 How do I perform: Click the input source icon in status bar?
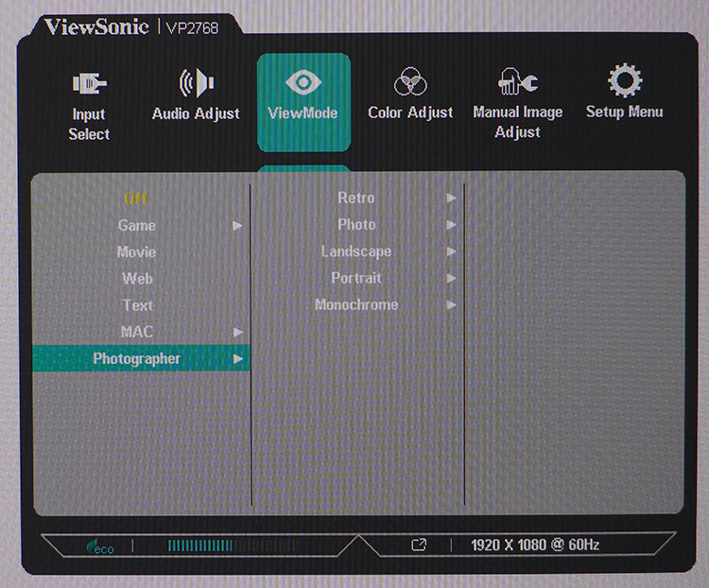(419, 545)
